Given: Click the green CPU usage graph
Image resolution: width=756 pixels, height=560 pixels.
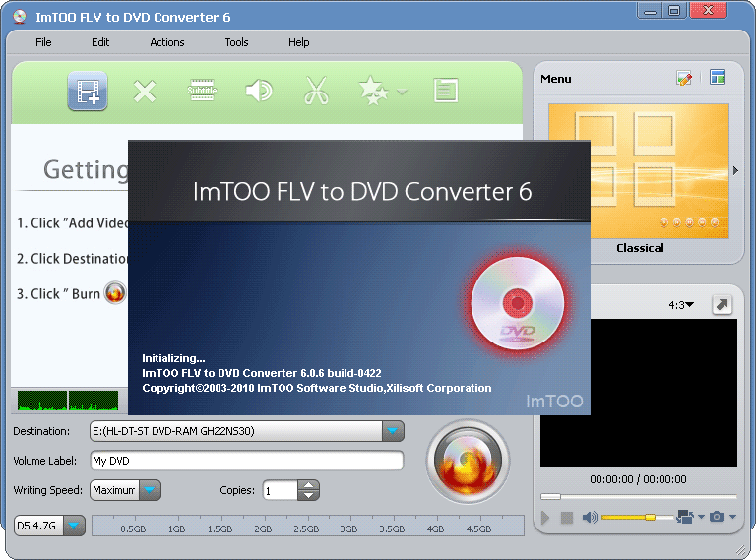Looking at the screenshot, I should coord(68,401).
